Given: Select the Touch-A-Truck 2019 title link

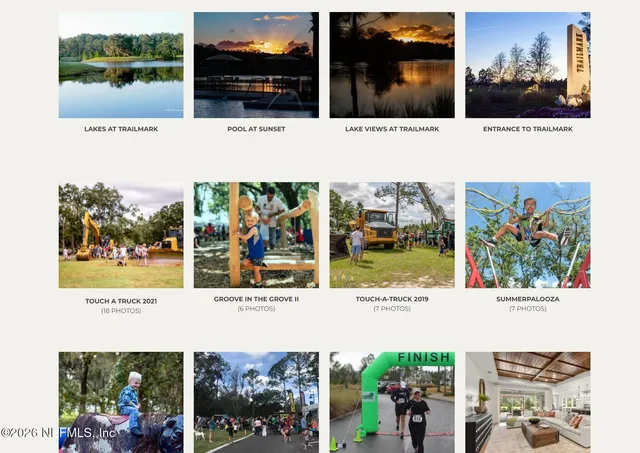Looking at the screenshot, I should click(392, 299).
